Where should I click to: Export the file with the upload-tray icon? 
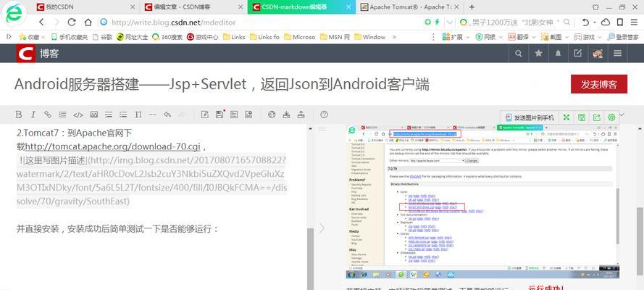pos(301,115)
